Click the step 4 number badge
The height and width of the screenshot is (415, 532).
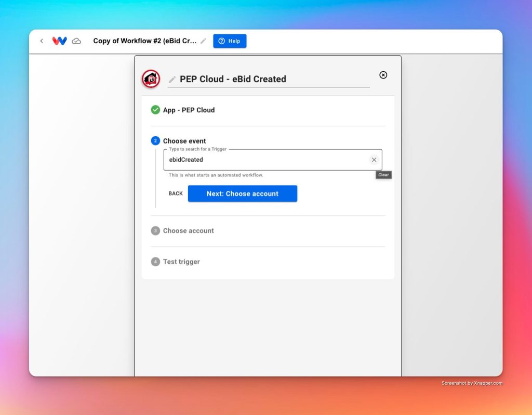tap(155, 262)
